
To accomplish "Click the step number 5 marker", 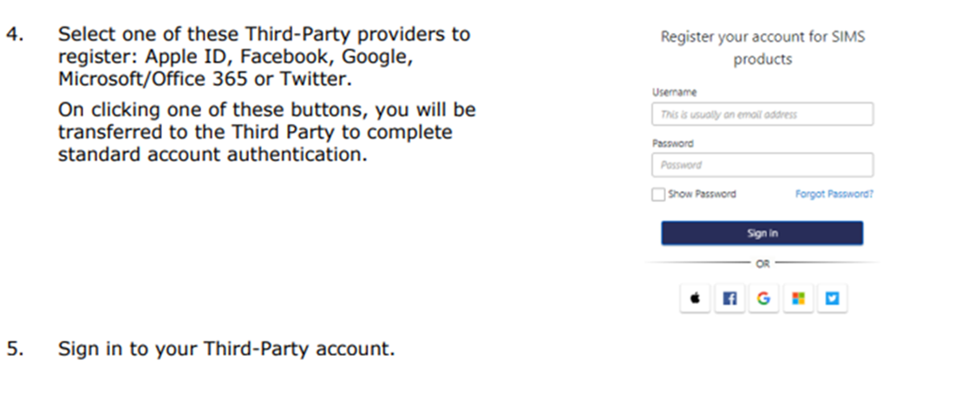I will pos(14,351).
